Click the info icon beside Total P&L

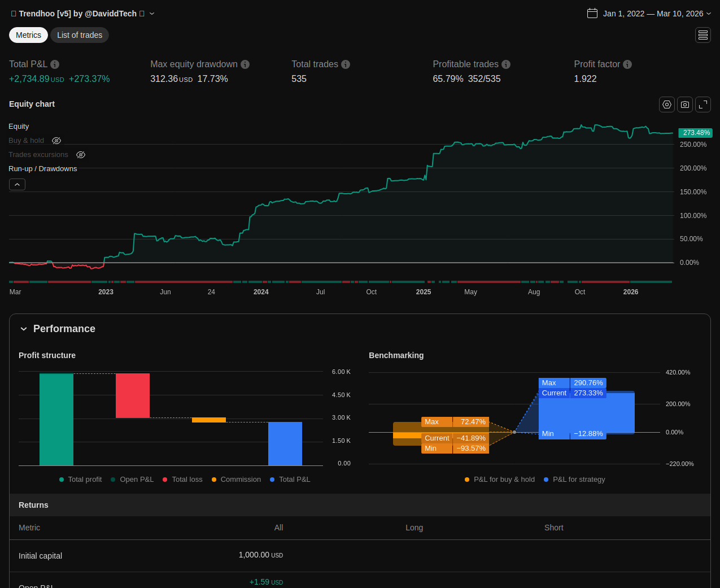(x=55, y=64)
